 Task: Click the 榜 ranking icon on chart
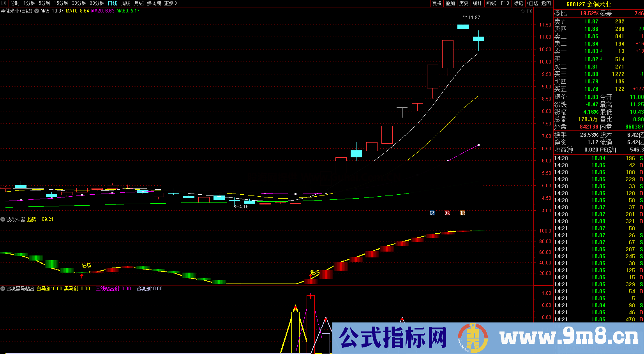click(462, 213)
